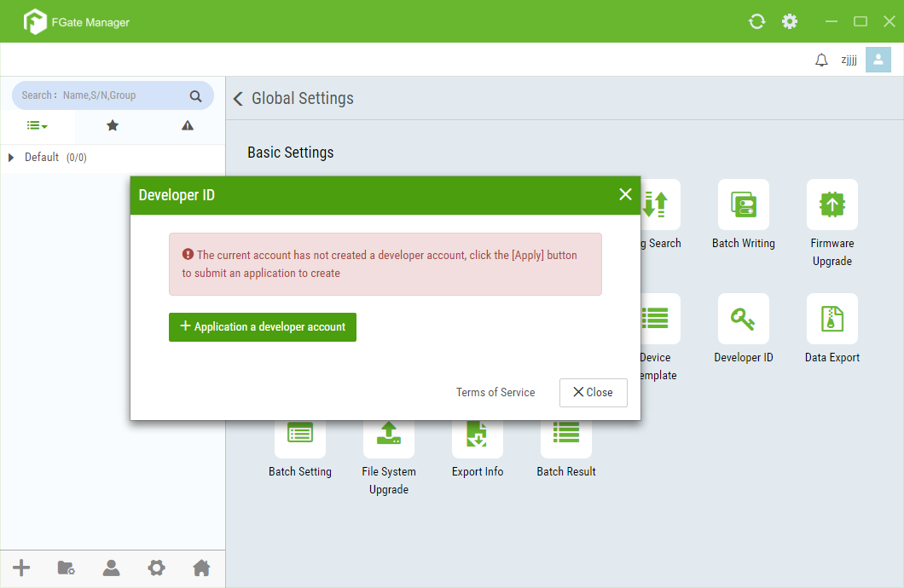Switch to the favorites star tab

coord(113,126)
